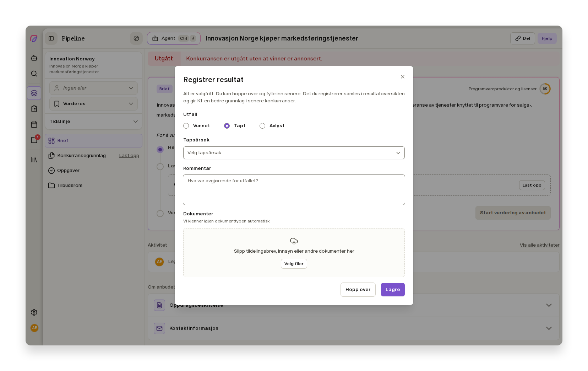Select the Vunnet outcome radio button

(x=186, y=126)
